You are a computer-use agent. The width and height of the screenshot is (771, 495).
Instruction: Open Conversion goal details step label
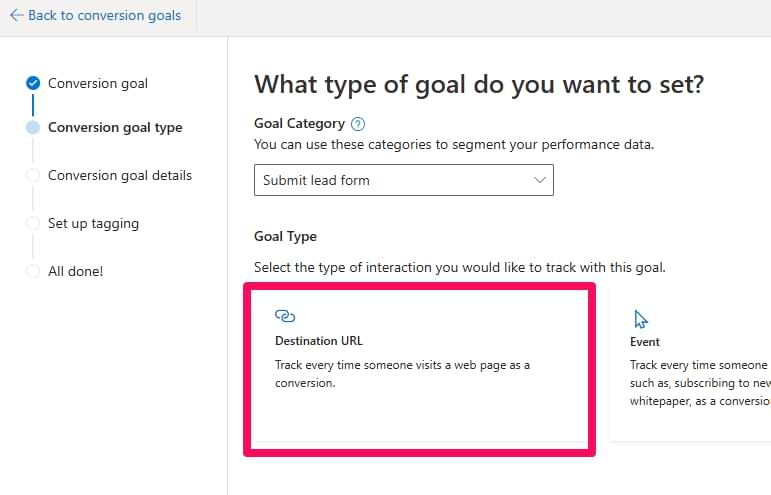coord(120,175)
